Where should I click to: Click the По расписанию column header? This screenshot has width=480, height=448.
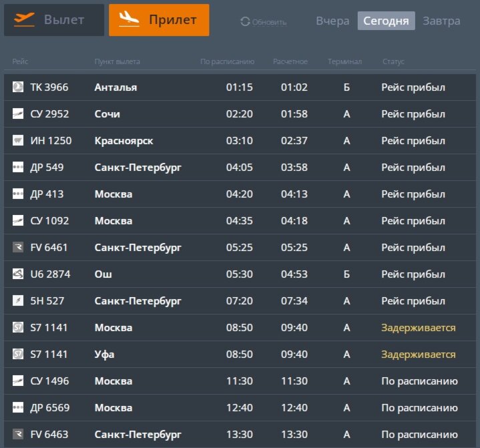coord(227,61)
